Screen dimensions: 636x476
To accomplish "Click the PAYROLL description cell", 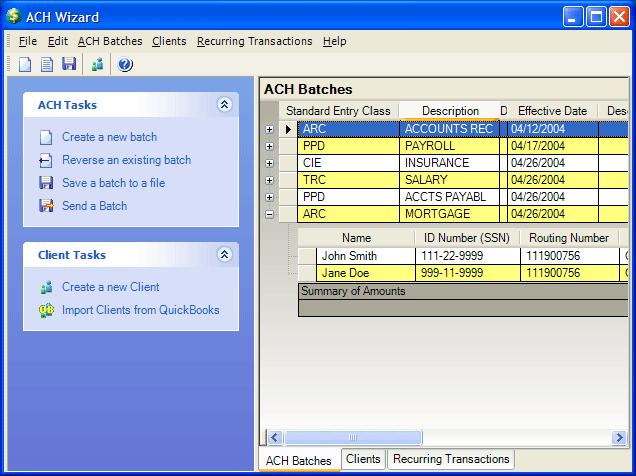I will (449, 146).
